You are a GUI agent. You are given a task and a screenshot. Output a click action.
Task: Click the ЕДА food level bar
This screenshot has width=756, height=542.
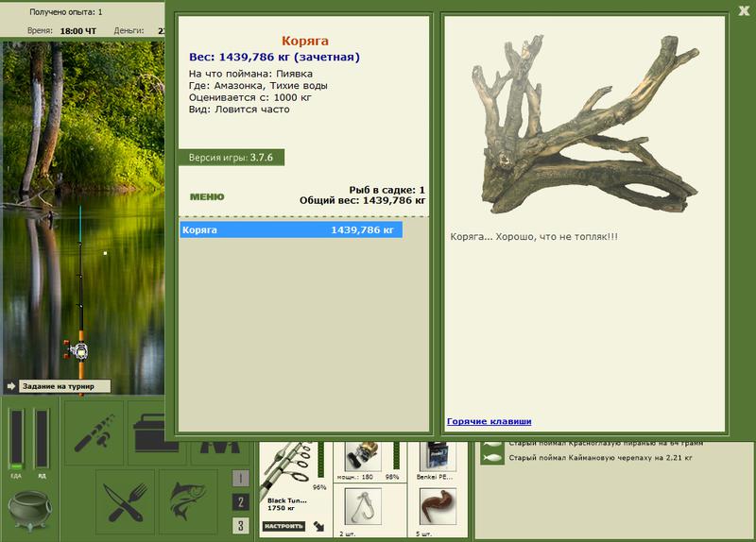17,438
